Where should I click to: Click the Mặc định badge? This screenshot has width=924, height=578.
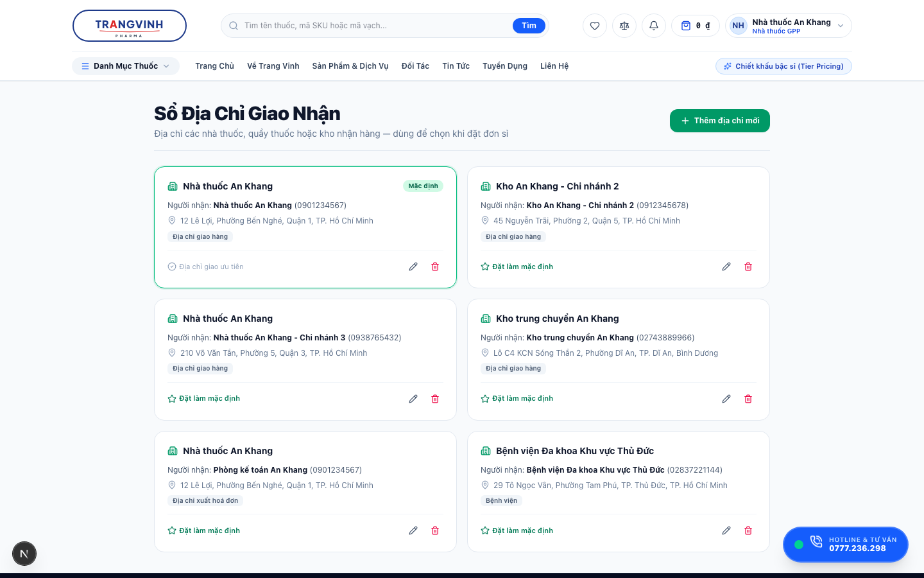423,186
